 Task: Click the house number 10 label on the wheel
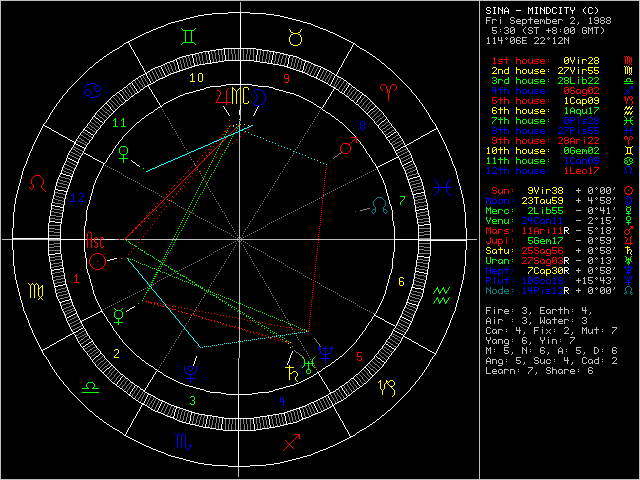197,77
